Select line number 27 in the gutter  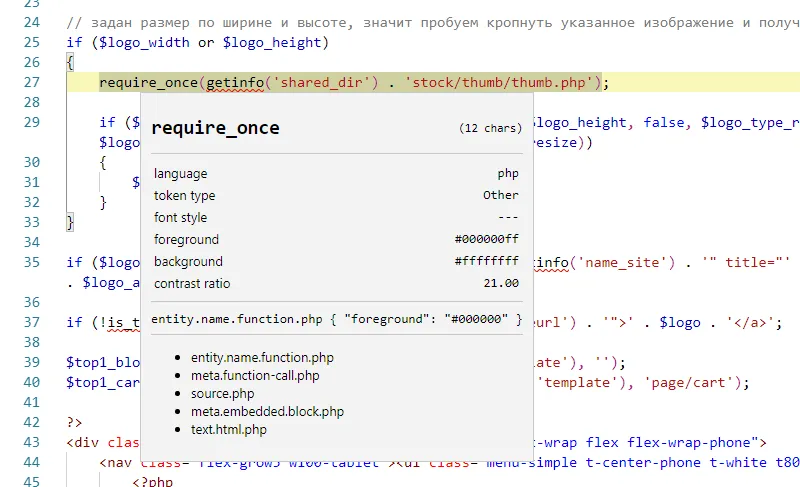point(30,82)
